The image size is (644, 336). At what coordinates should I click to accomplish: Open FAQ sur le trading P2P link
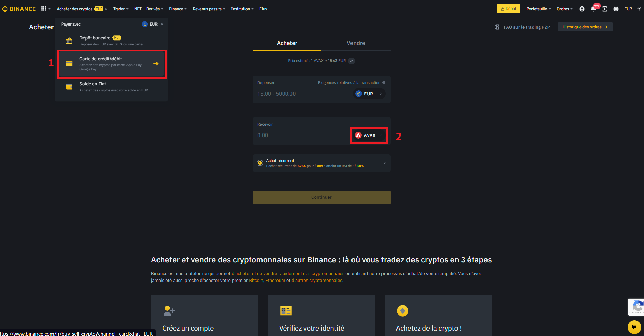click(527, 27)
